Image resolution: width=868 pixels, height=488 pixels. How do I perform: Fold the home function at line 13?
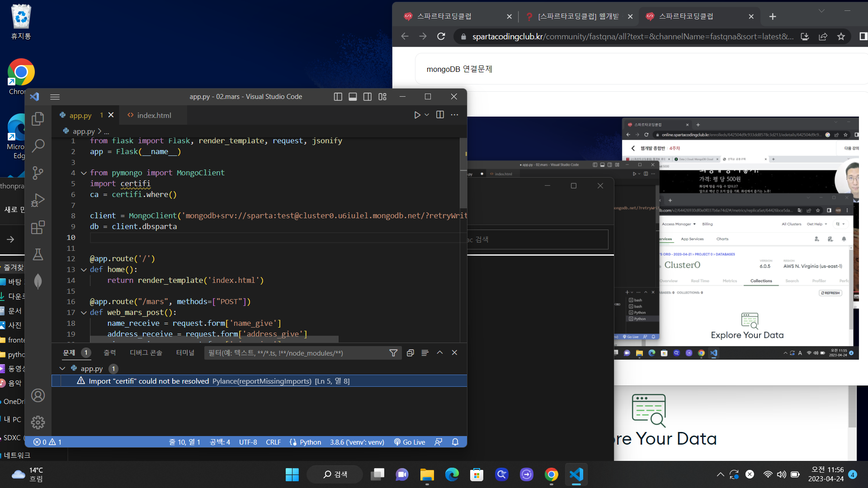point(84,270)
